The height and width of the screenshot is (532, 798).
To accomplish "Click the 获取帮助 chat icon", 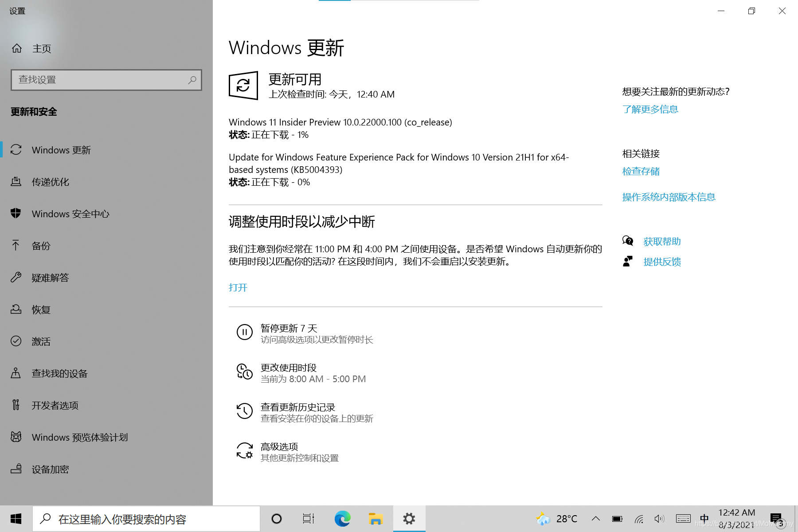I will pyautogui.click(x=628, y=241).
